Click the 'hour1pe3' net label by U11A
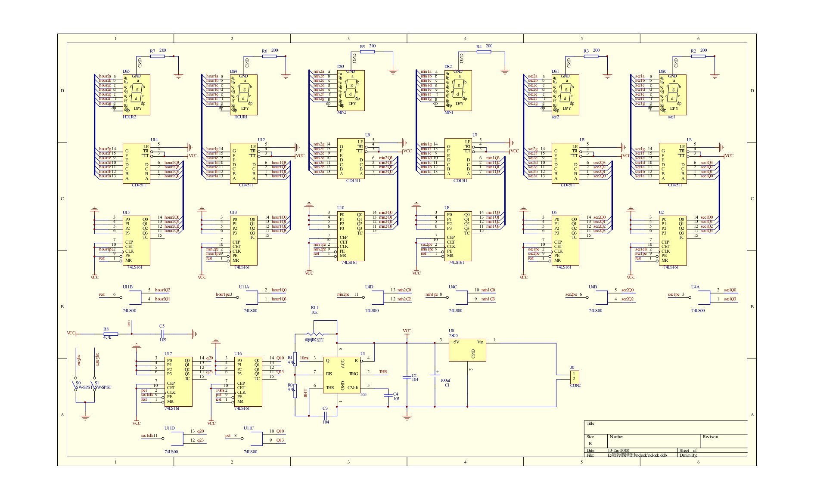 pos(224,294)
